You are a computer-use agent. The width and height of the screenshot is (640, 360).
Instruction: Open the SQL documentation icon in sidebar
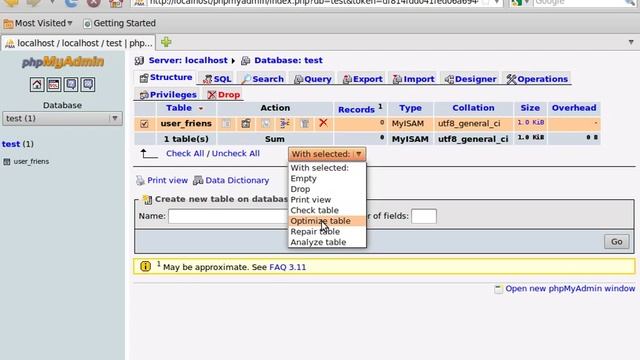pos(88,84)
